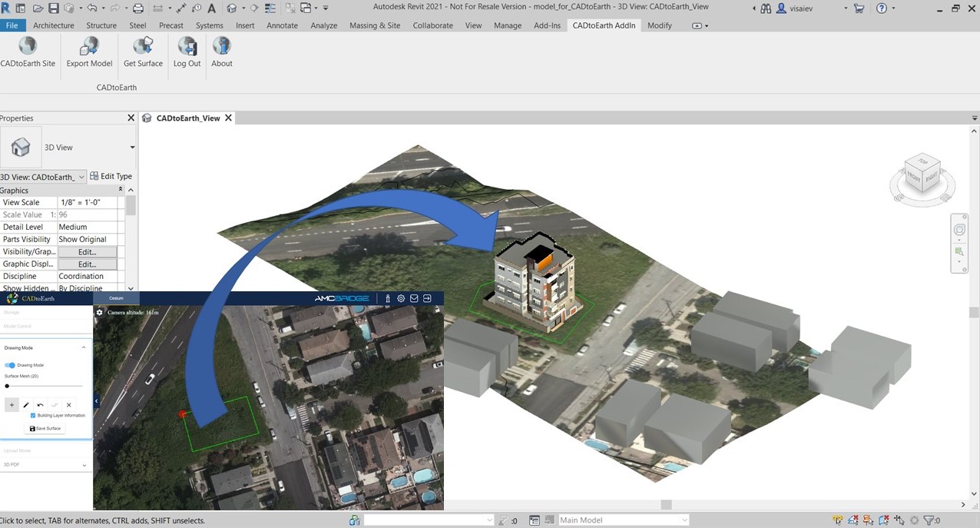Toggle the Drawing Mode switch
The image size is (980, 528).
[10, 365]
